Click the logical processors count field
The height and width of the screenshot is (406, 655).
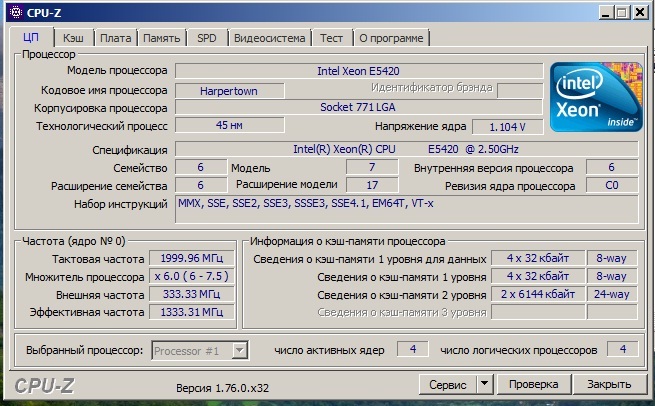(x=622, y=349)
